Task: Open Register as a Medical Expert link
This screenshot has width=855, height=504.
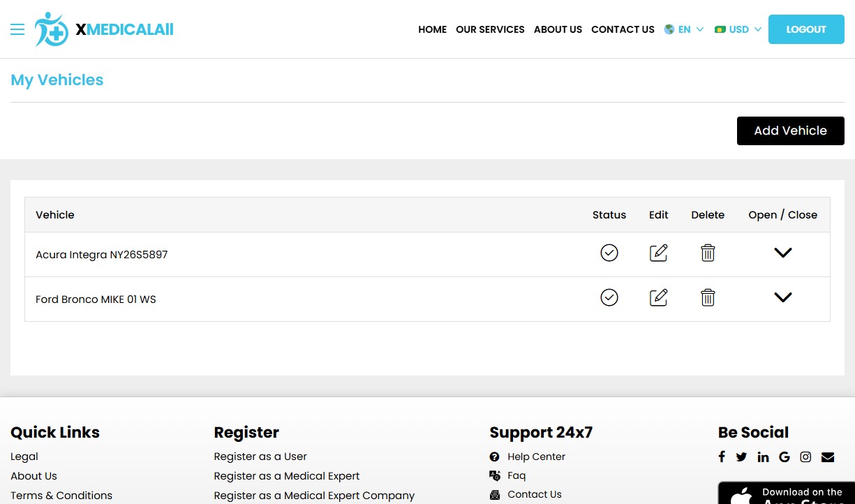Action: (286, 476)
